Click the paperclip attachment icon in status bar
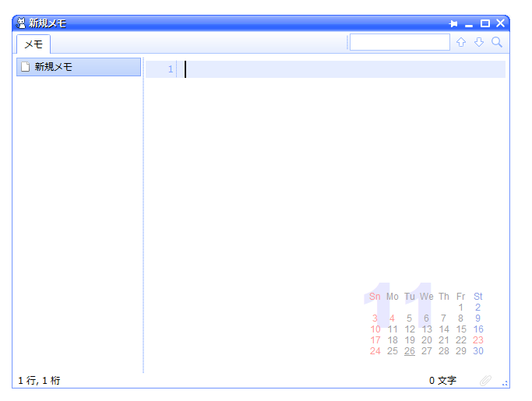This screenshot has width=532, height=401. pos(485,380)
